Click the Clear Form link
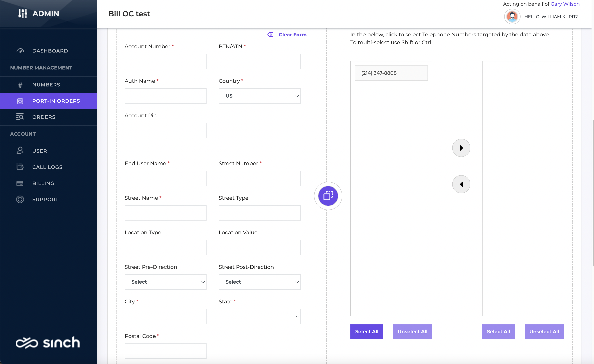Viewport: 594px width, 364px height. [292, 35]
